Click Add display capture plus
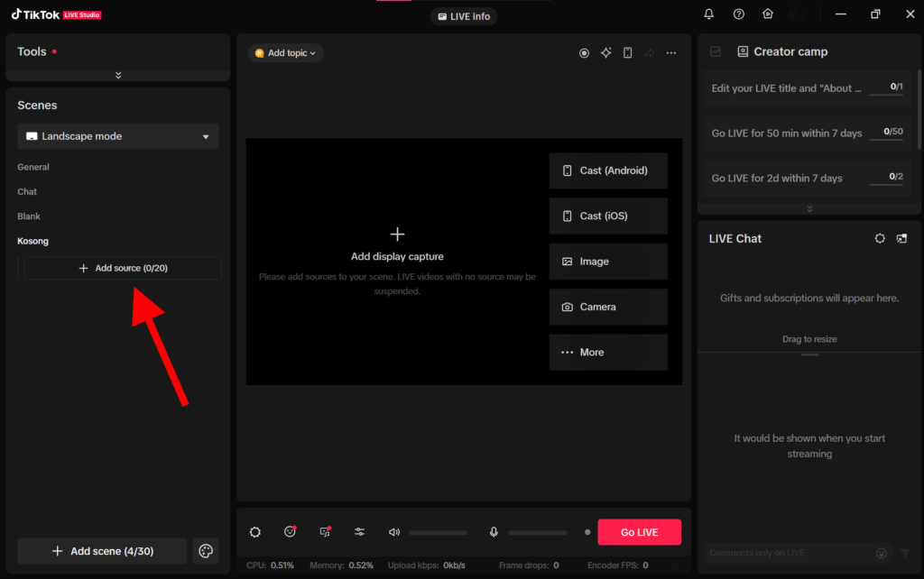The height and width of the screenshot is (579, 924). click(x=397, y=234)
